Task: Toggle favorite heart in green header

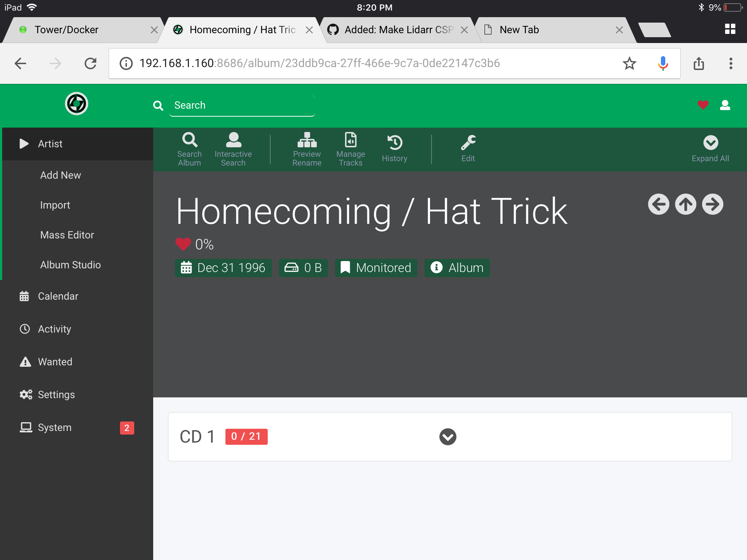Action: coord(702,105)
